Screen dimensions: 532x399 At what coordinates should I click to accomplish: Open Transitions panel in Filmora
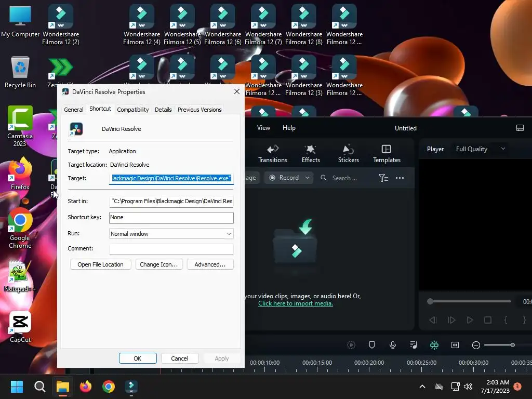272,154
